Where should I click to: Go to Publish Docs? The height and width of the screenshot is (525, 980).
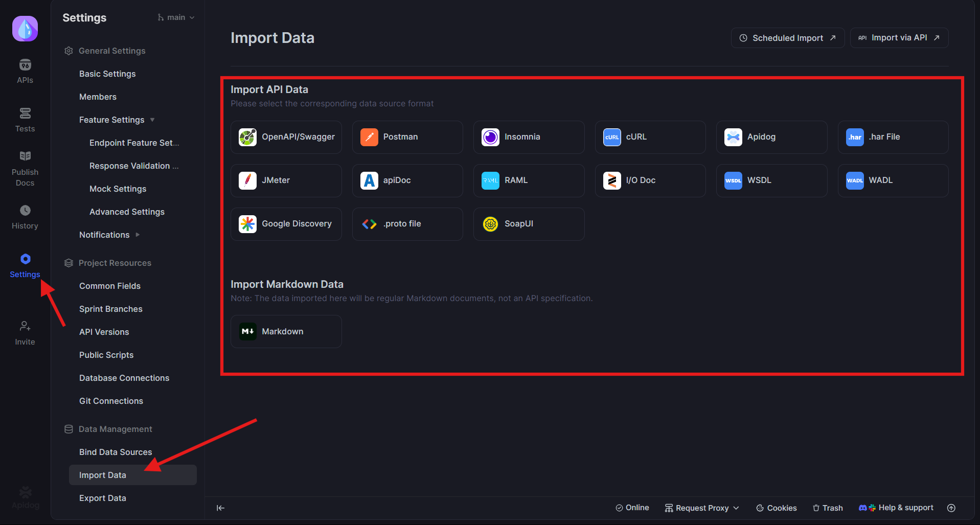tap(25, 167)
